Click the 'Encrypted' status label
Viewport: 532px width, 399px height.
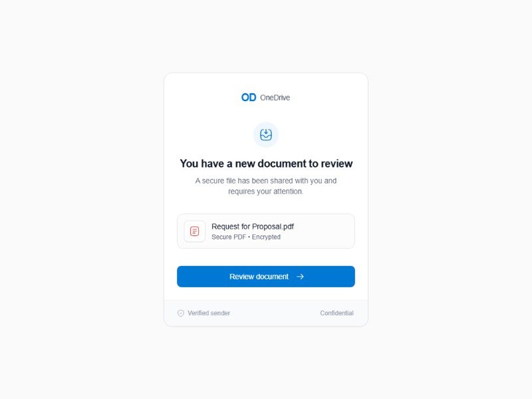coord(266,237)
